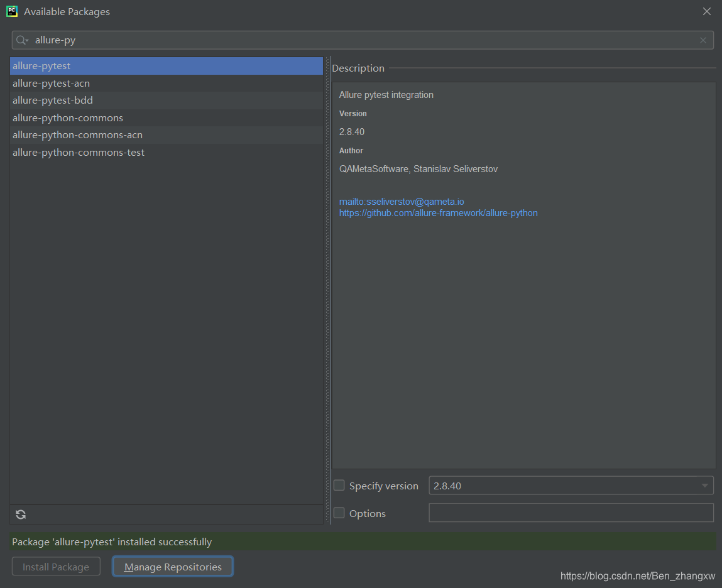Open the allure-python GitHub link

[439, 213]
